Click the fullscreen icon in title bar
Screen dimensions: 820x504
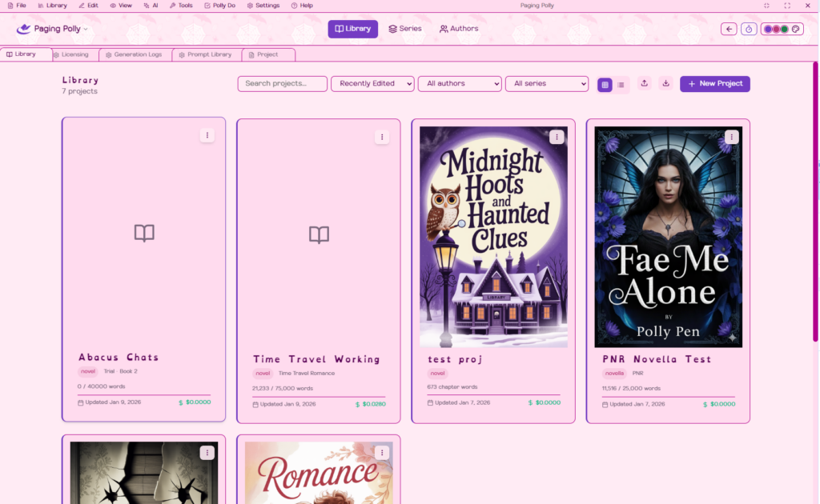(x=787, y=6)
